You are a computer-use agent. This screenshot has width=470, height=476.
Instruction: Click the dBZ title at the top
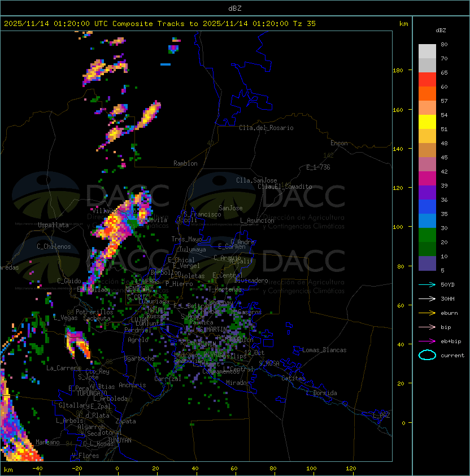click(x=235, y=8)
